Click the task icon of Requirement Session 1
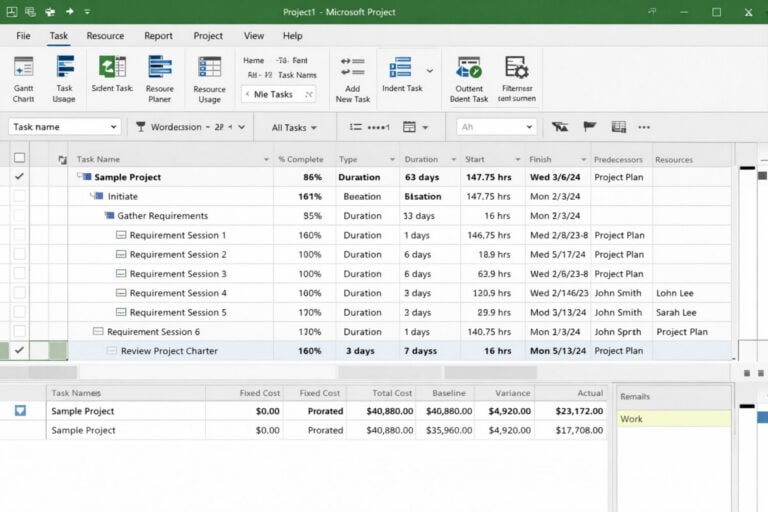The height and width of the screenshot is (512, 768). [x=120, y=235]
